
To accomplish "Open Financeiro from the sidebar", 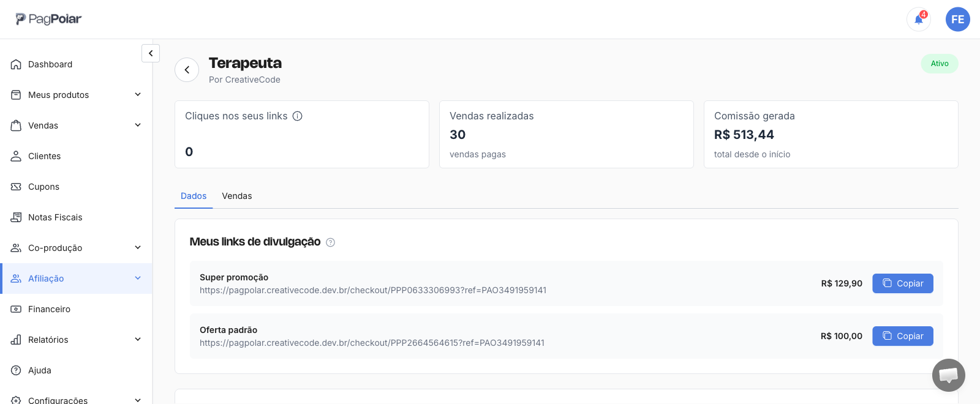I will 77,309.
